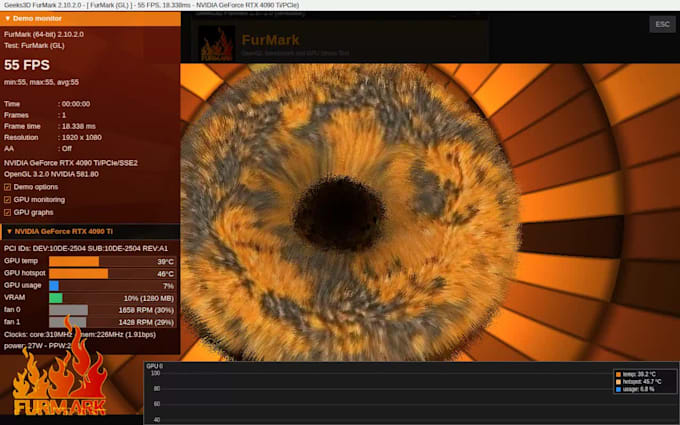
Task: Click the VRAM green usage bar
Action: pyautogui.click(x=56, y=298)
